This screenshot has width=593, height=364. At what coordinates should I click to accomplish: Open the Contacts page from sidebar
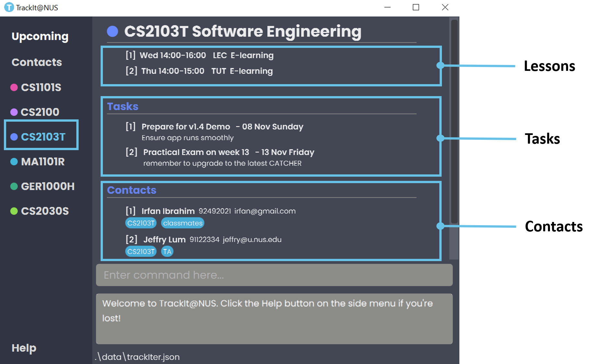click(37, 62)
